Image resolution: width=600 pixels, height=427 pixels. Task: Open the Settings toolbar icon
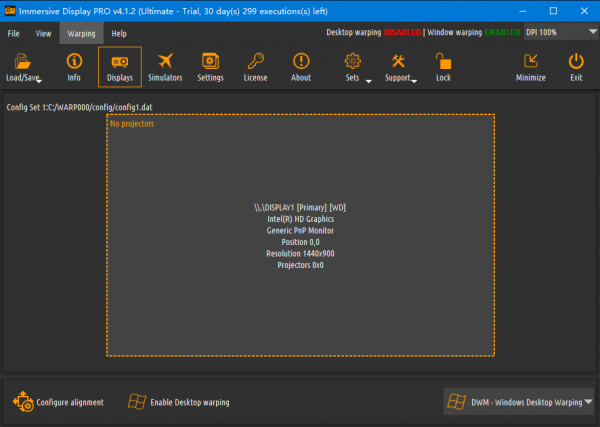point(210,61)
